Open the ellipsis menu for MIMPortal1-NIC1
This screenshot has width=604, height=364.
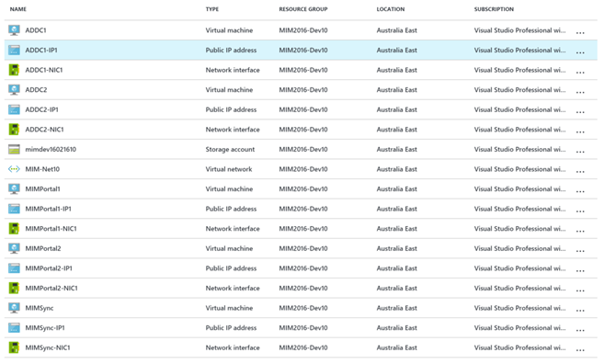pos(580,231)
